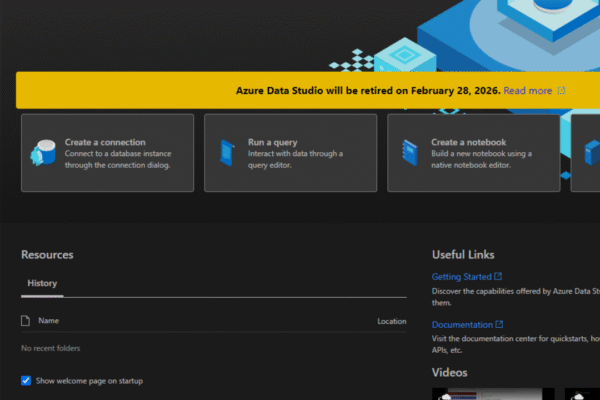Image resolution: width=600 pixels, height=400 pixels.
Task: Click the external link icon next to Getting Started
Action: coord(498,276)
